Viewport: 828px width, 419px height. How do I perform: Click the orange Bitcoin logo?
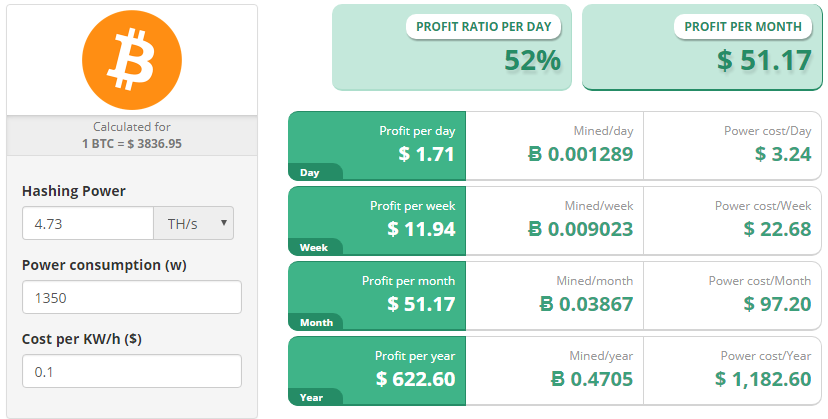[x=131, y=59]
